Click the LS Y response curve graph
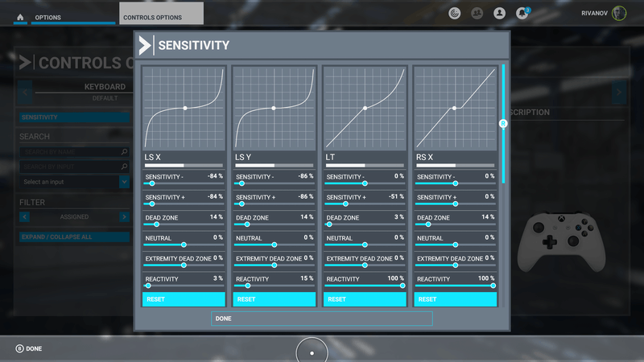This screenshot has width=644, height=362. point(275,108)
